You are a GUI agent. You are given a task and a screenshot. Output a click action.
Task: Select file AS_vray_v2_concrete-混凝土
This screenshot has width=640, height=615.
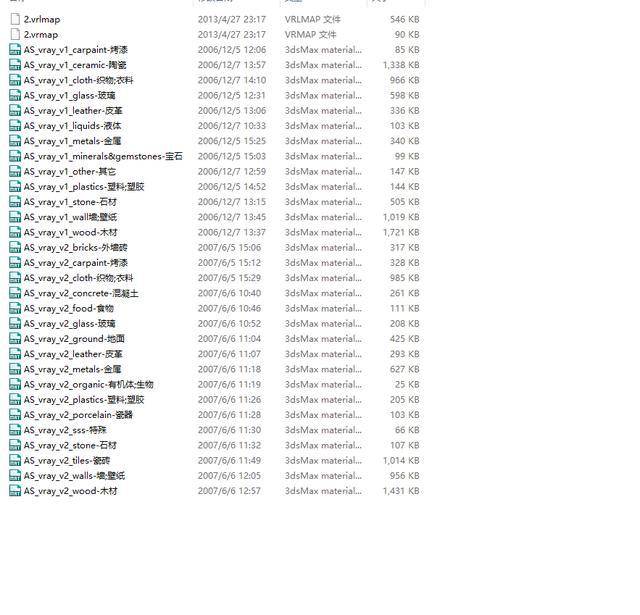[81, 293]
